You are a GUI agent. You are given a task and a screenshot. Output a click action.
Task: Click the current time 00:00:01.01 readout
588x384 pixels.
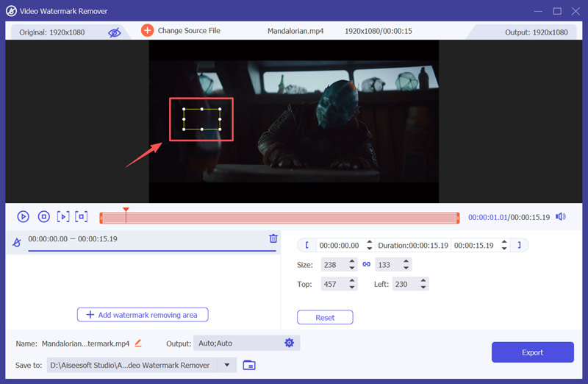click(x=487, y=217)
